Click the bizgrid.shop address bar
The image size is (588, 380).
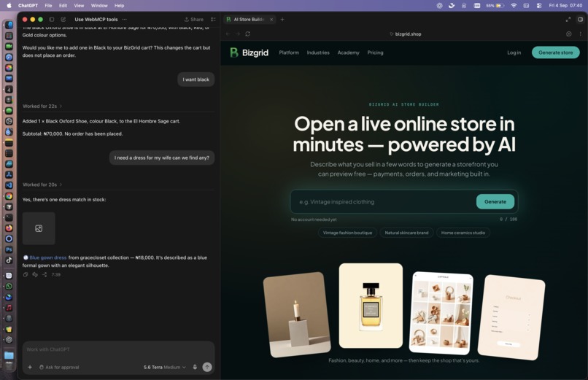(405, 34)
